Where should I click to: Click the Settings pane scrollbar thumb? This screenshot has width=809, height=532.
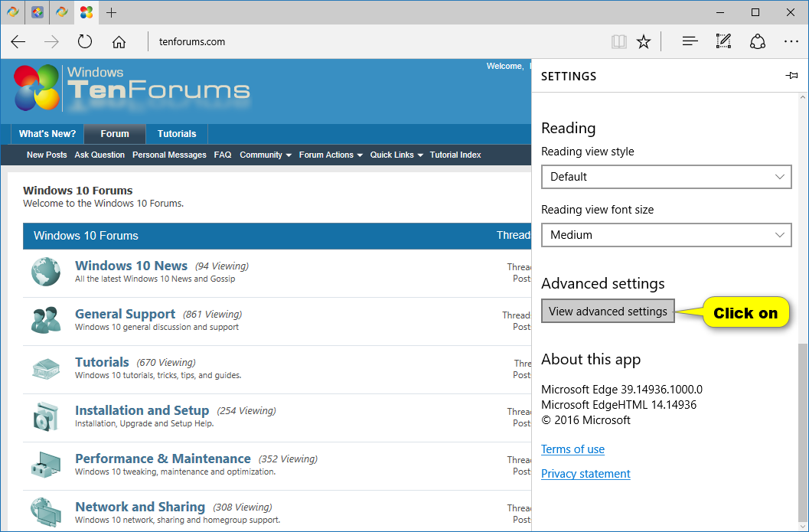[x=802, y=432]
